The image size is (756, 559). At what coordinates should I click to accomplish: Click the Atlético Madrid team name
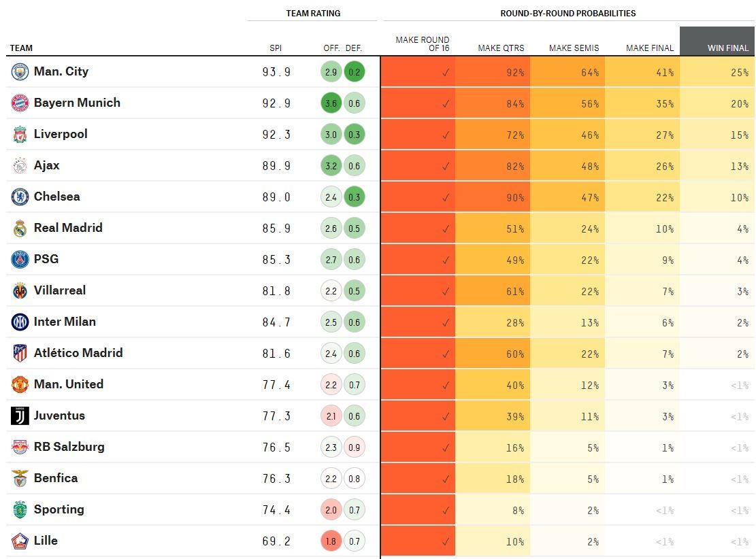78,353
